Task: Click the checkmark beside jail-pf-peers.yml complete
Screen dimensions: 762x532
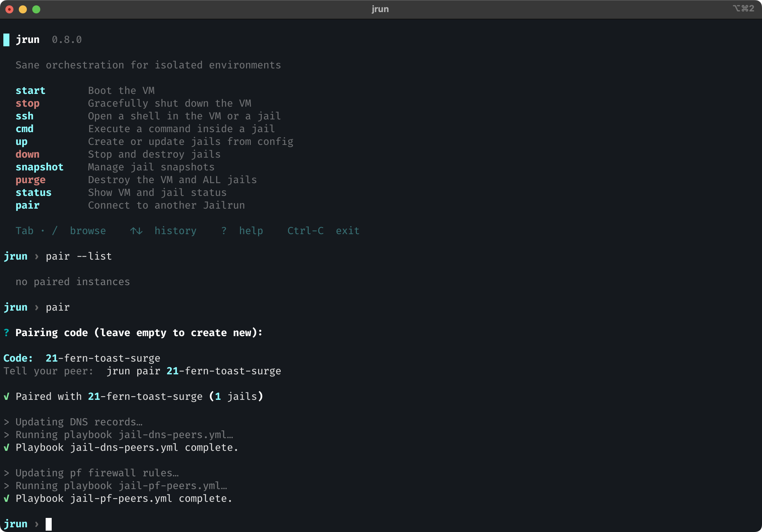Action: [6, 498]
